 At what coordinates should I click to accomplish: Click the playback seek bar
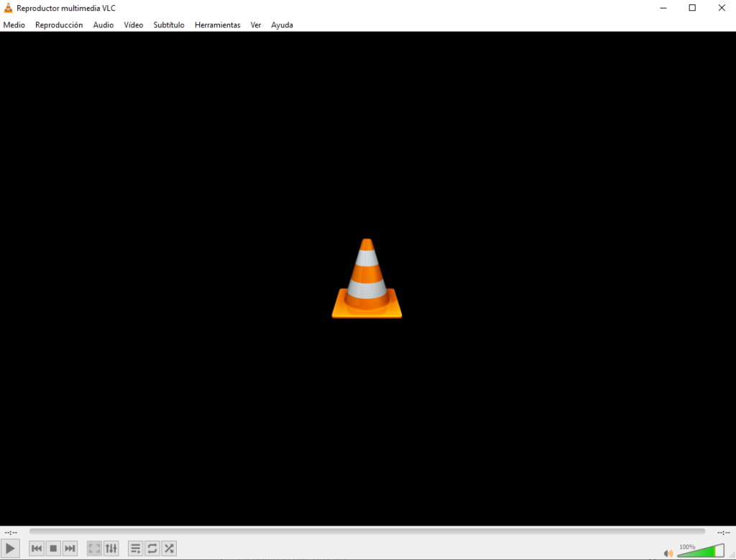pos(367,532)
